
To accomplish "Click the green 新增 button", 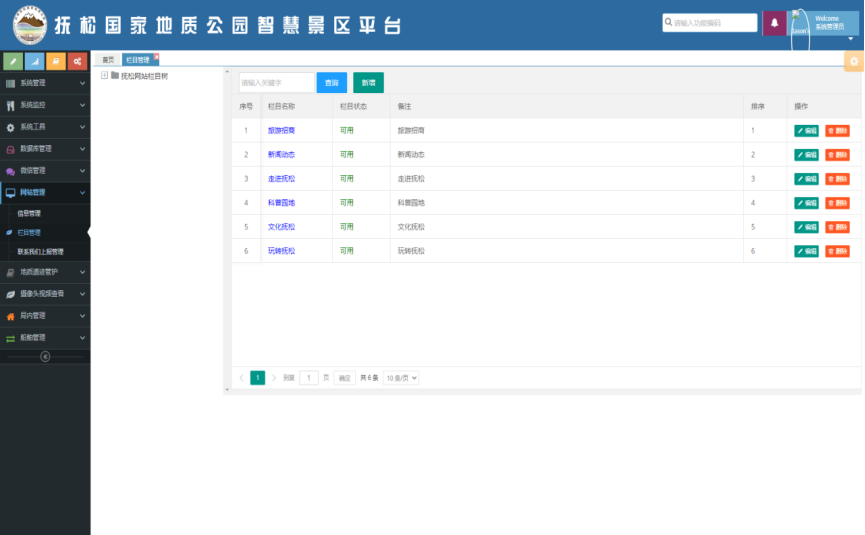I will (x=369, y=83).
